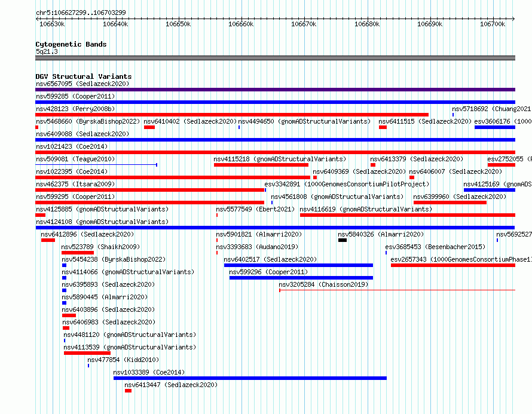Click the nsv599295 (Cooper2011) label

[75, 197]
